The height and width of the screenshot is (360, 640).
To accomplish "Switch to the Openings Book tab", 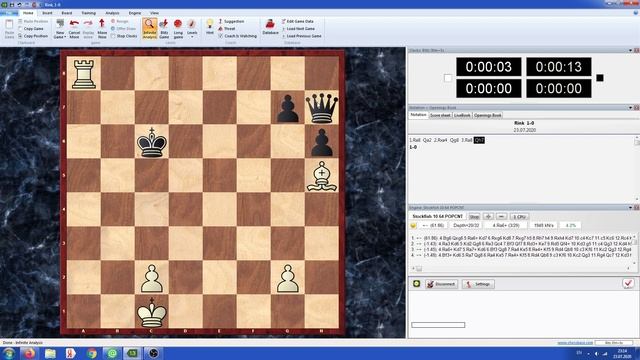I will coord(488,116).
